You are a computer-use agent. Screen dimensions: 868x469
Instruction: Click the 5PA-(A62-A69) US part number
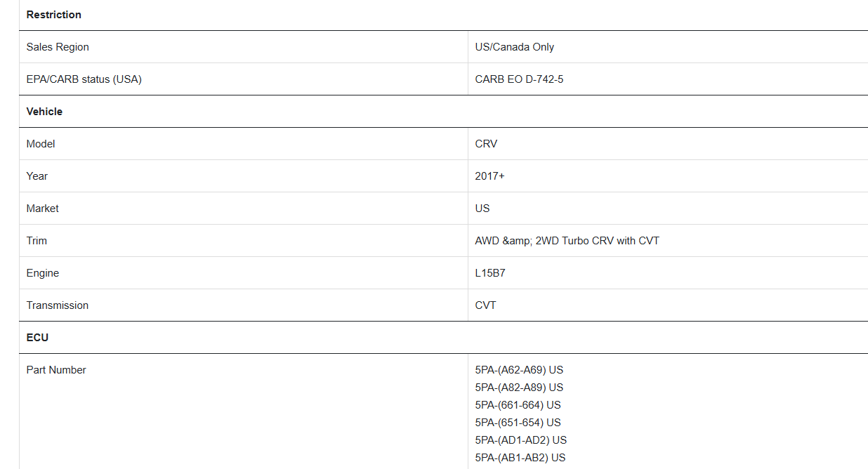coord(519,370)
